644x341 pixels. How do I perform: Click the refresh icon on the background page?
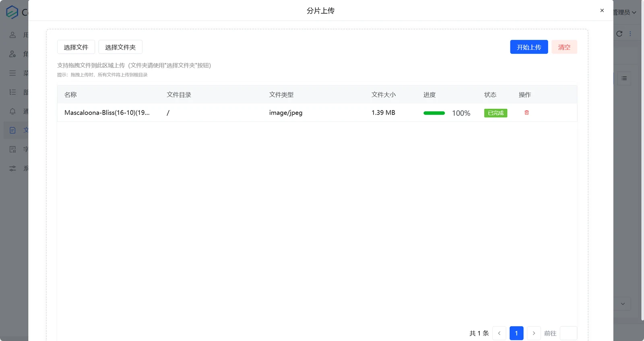[x=619, y=34]
